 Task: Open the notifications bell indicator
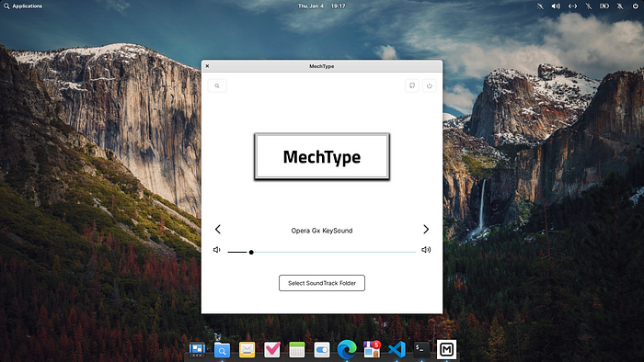(x=620, y=6)
